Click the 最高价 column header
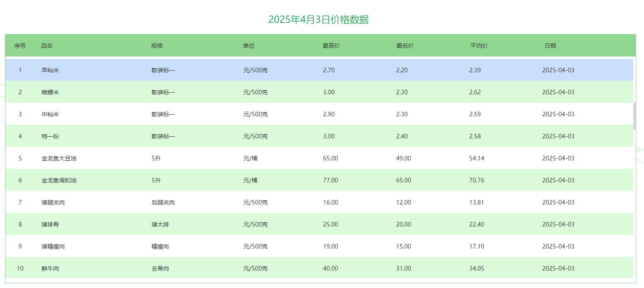This screenshot has height=288, width=644. [x=331, y=46]
